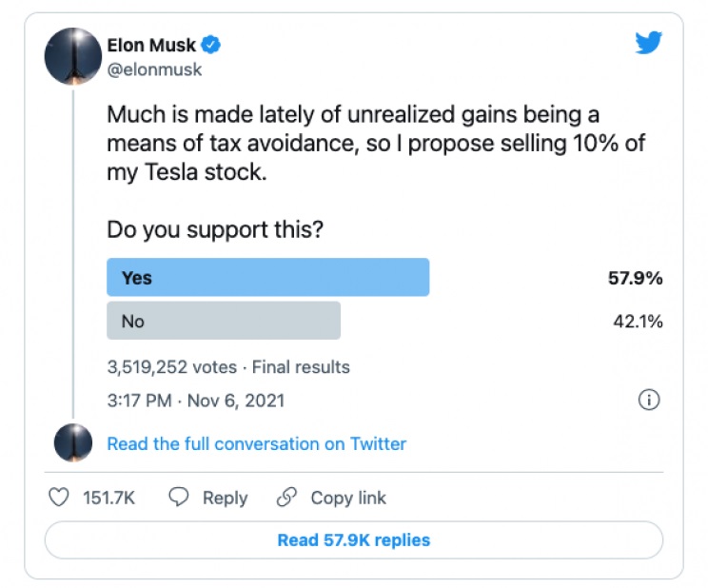Click the blue verified badge beside Elon Musk

[211, 45]
